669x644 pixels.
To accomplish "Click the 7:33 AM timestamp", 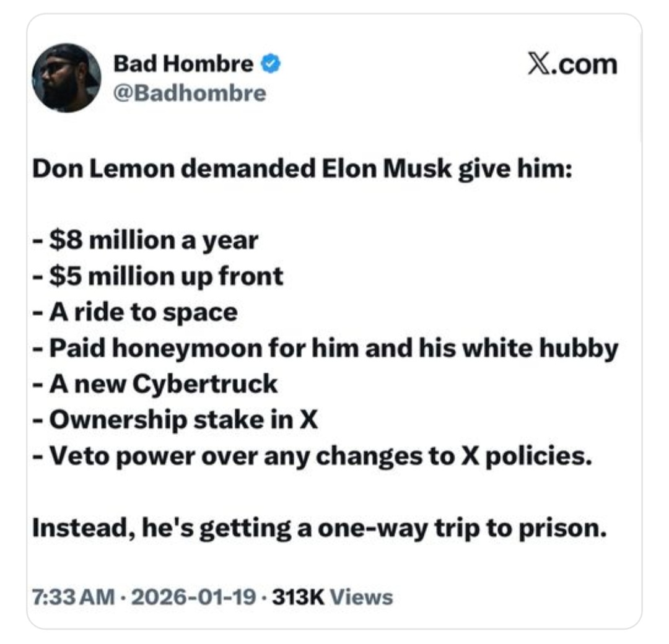I will pyautogui.click(x=73, y=597).
